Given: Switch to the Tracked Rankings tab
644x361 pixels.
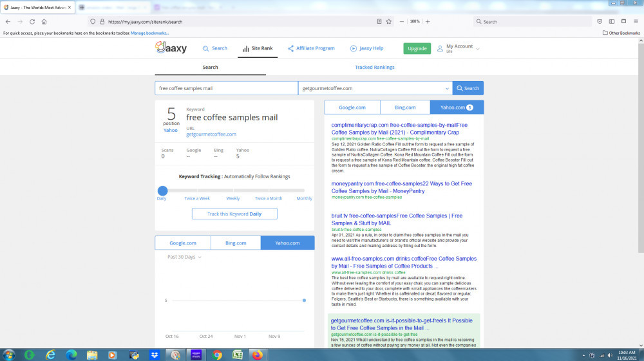Looking at the screenshot, I should coord(374,67).
